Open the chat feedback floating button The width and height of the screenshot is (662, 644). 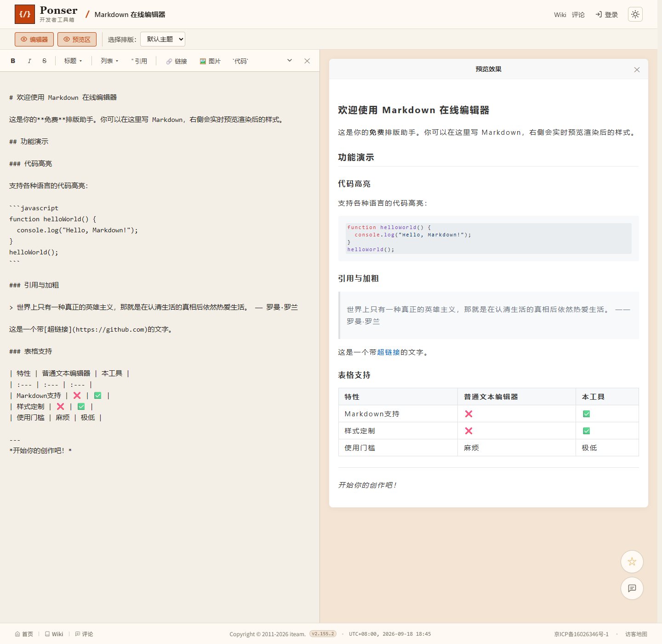(632, 588)
